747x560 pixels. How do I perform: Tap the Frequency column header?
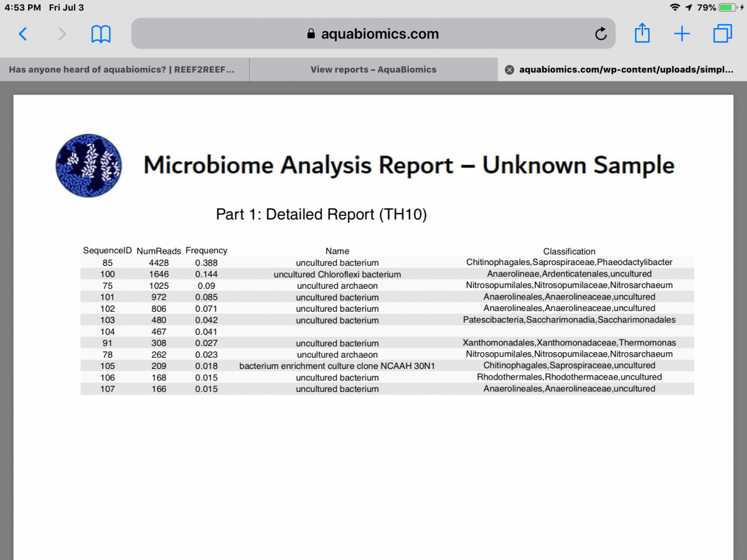click(207, 250)
